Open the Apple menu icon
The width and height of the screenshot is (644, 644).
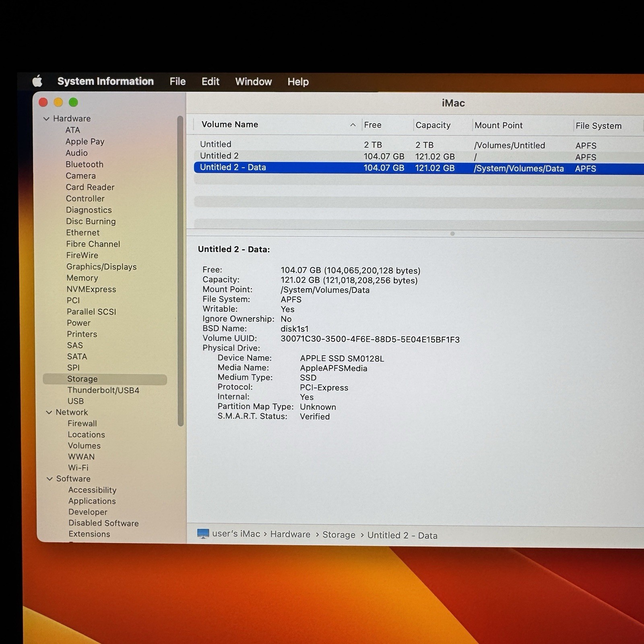click(x=37, y=81)
